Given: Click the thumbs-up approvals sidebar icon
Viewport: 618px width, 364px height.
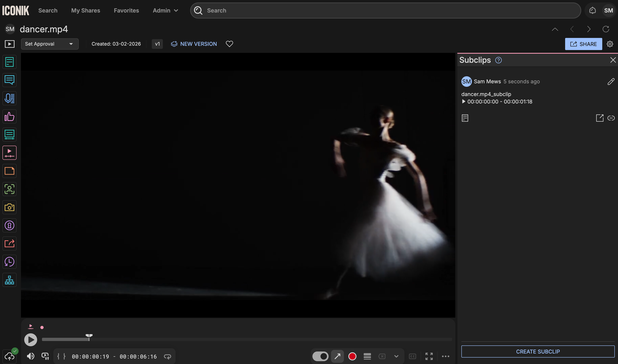Looking at the screenshot, I should [9, 116].
